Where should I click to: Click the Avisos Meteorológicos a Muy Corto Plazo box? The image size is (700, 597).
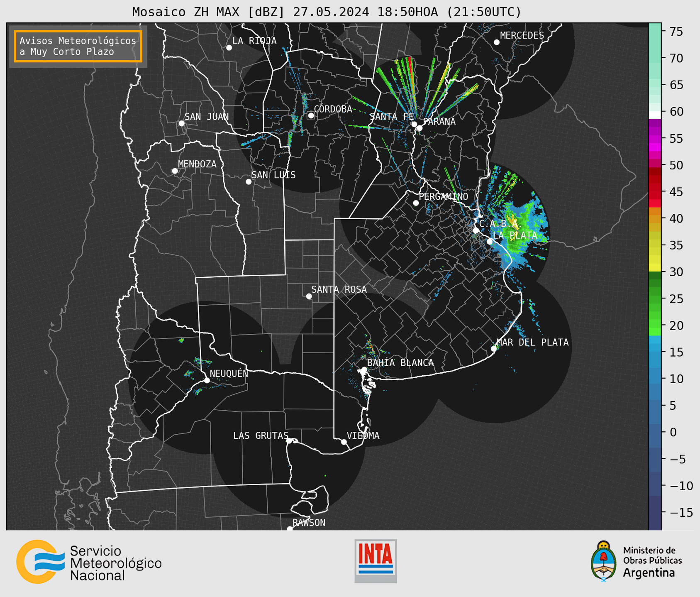tap(78, 46)
